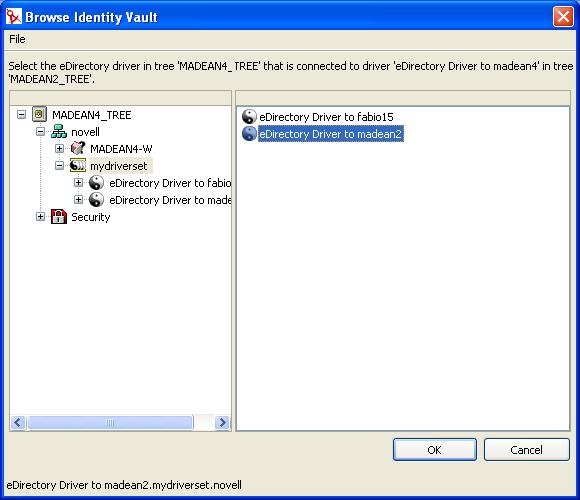Screen dimensions: 580x500
Task: Click the yin-yang icon of made driver in tree
Action: [x=96, y=200]
